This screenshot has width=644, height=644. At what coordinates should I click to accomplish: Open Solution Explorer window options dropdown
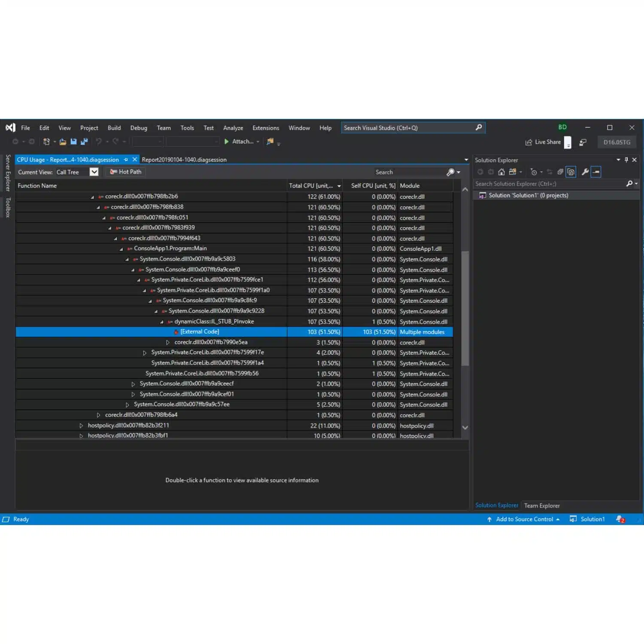(x=618, y=160)
